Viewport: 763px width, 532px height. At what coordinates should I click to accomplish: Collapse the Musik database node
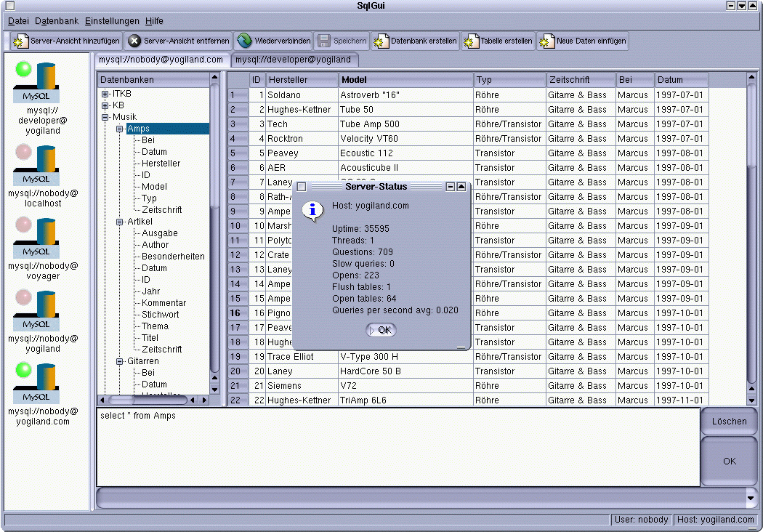105,117
